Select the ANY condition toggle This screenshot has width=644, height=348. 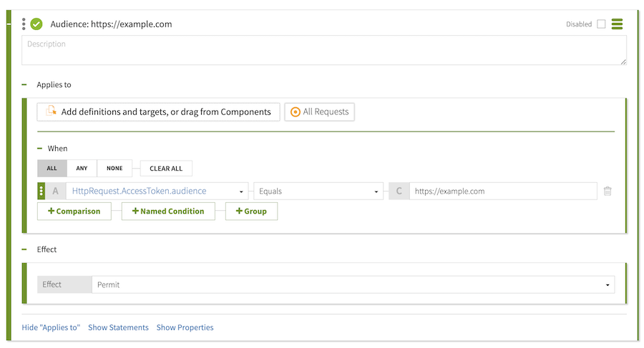[x=82, y=169]
